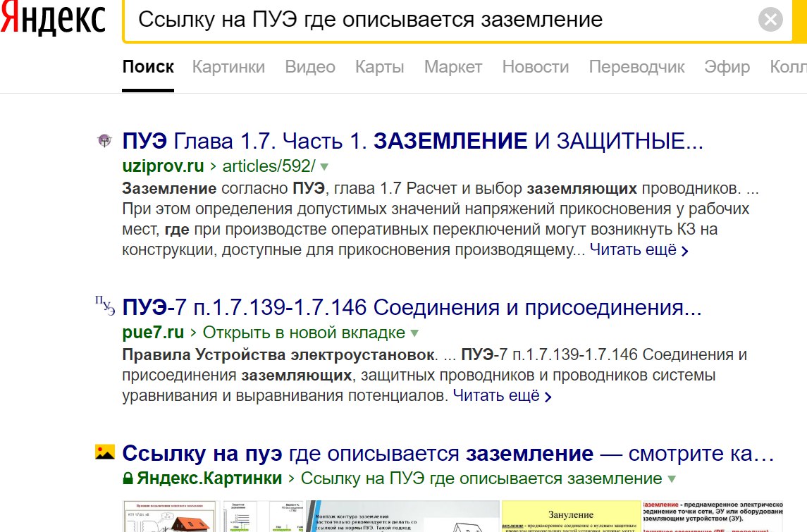Open the yellow Зануление thumbnail
Image resolution: width=807 pixels, height=532 pixels.
pyautogui.click(x=571, y=516)
